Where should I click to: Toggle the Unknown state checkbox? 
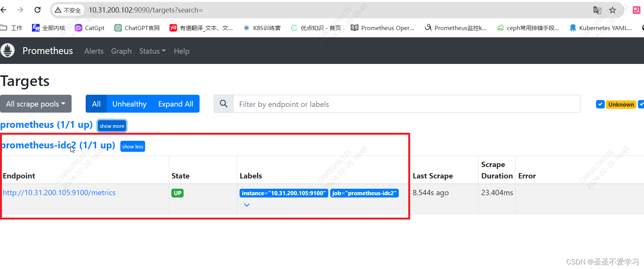coord(600,104)
